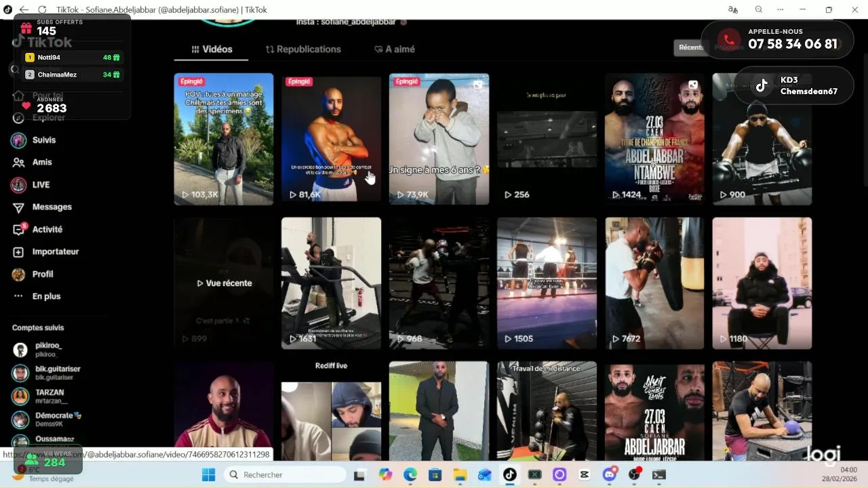Open the Vue récente video with 899 views
Viewport: 868px width, 488px height.
point(224,283)
